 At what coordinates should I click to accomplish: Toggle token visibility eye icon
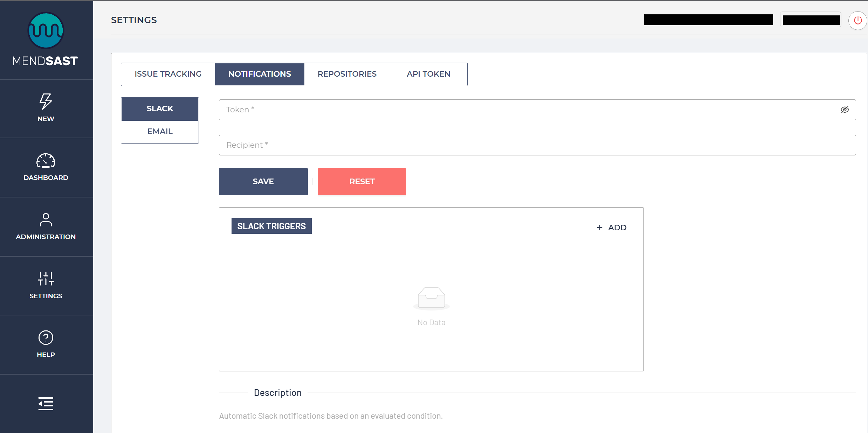click(845, 110)
